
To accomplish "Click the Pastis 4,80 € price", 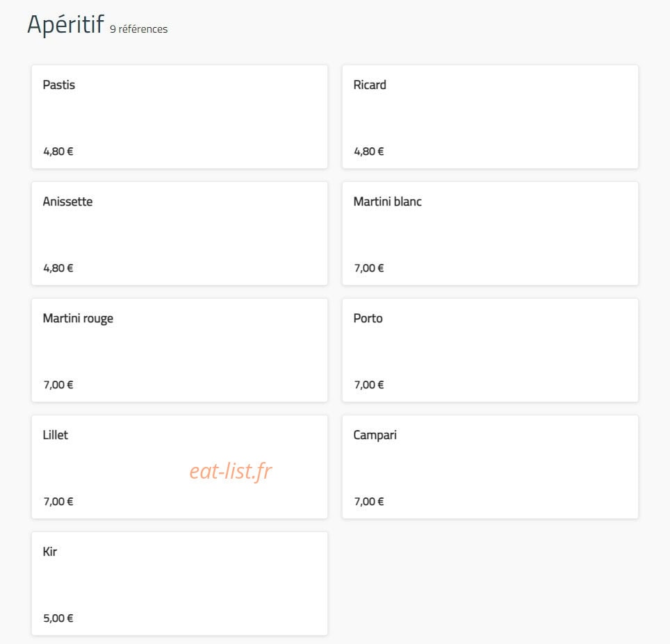I will tap(58, 151).
